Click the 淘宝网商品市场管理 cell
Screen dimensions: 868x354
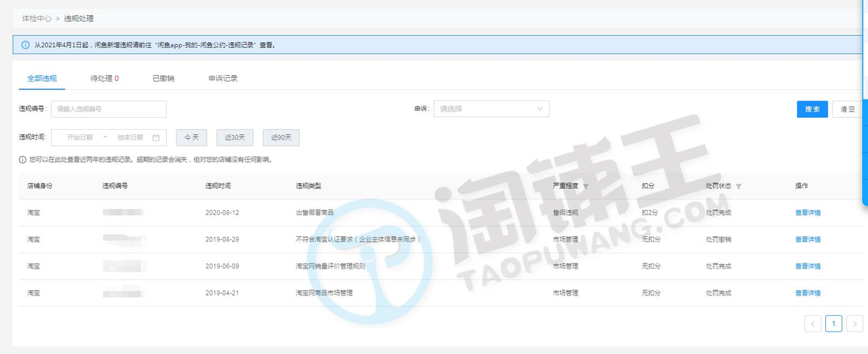pos(324,293)
